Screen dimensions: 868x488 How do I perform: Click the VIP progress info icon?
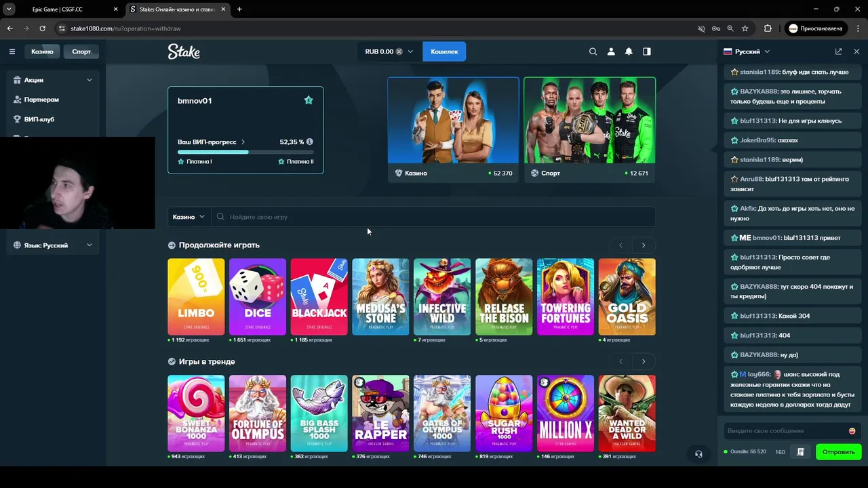310,142
